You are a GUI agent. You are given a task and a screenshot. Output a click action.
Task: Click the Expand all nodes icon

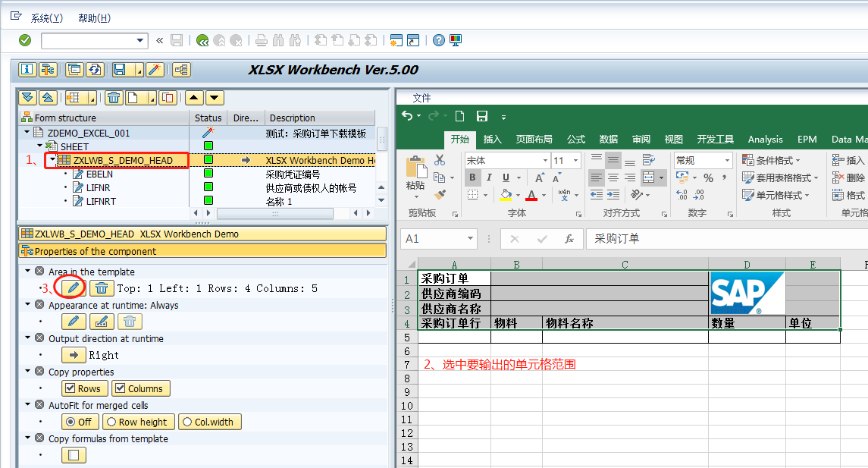[28, 98]
